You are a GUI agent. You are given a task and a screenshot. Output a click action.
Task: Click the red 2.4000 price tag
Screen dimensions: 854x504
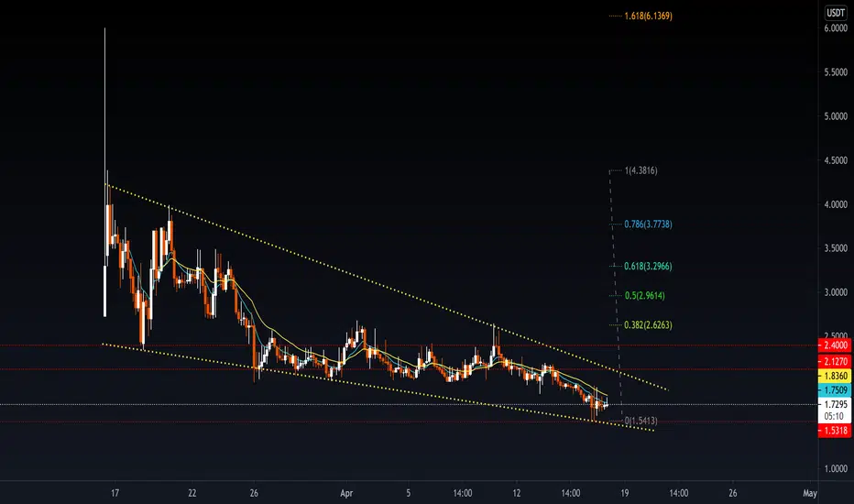point(835,345)
